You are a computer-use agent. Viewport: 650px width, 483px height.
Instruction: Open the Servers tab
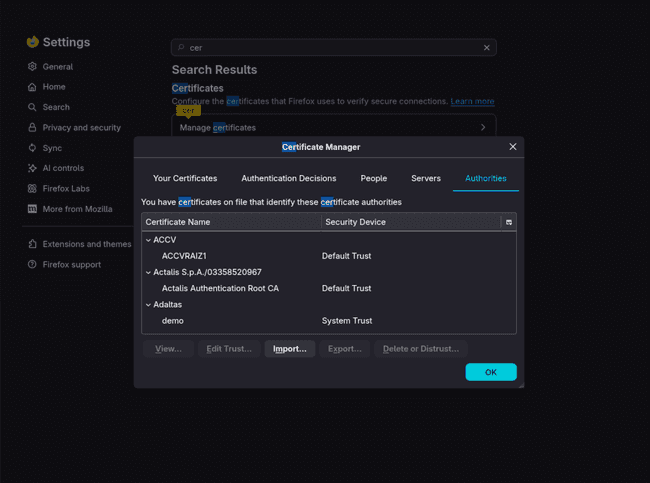point(426,179)
